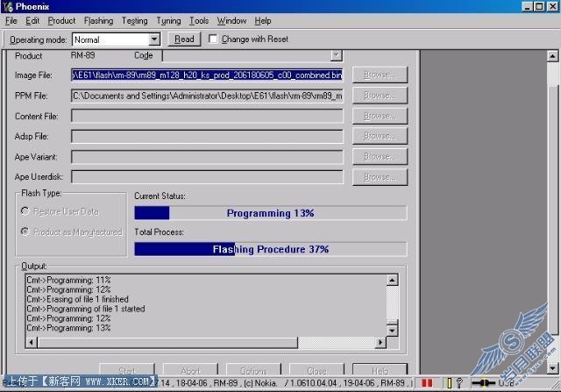Click Output vertical scrollbar thumb
Viewport: 561px width, 392px height.
pos(393,322)
